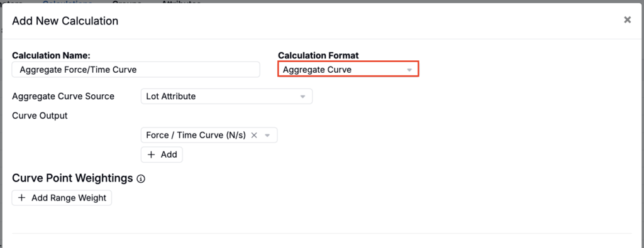Click the Curve Output label
The width and height of the screenshot is (644, 248).
pos(40,116)
